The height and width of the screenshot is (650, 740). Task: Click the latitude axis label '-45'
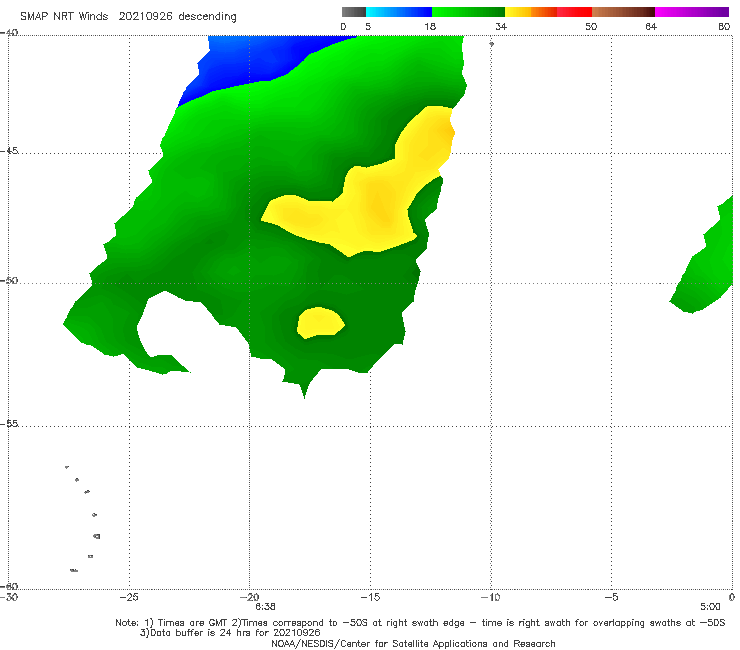pos(9,151)
